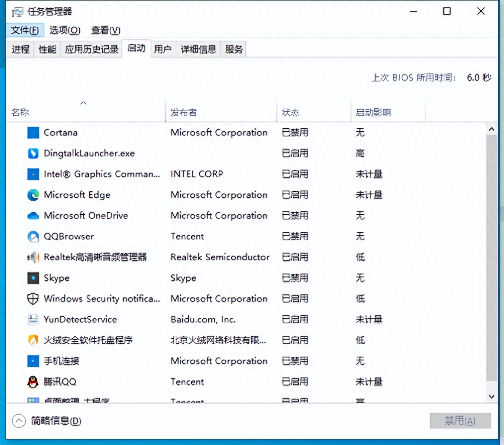Screen dimensions: 504x445
Task: Sort by the 发布者 column header
Action: 221,112
